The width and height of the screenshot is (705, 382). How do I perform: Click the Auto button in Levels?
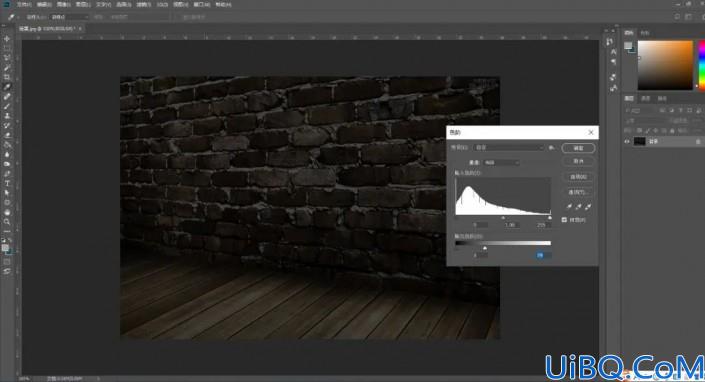point(578,177)
